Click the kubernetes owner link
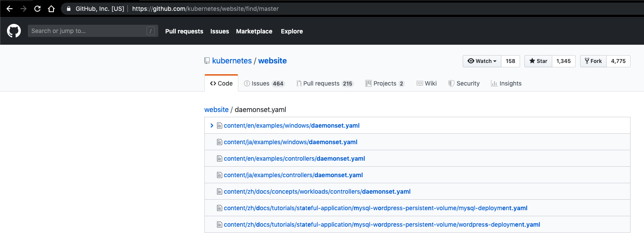The height and width of the screenshot is (241, 644). pos(232,61)
